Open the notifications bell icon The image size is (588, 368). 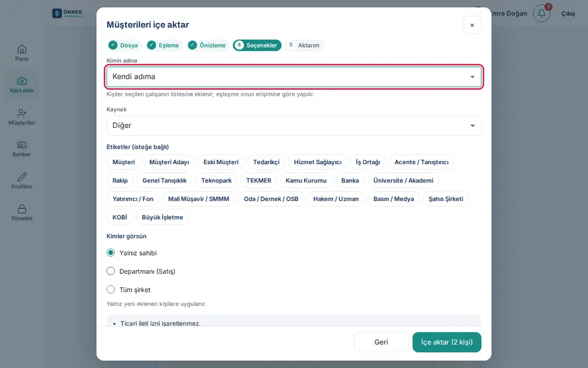pyautogui.click(x=541, y=13)
